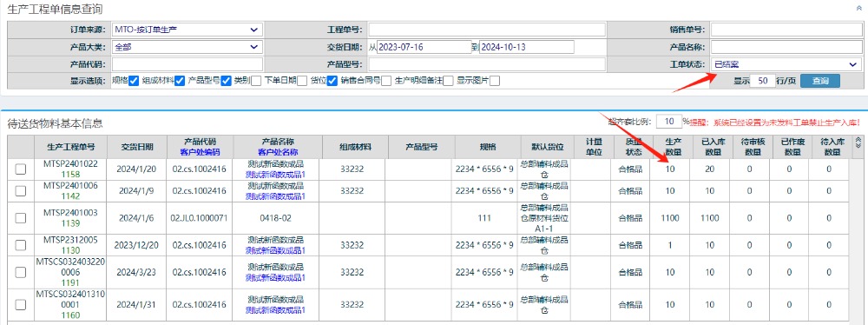Viewport: 868px width, 325px height.
Task: Uncheck the 规格 display option
Action: (x=134, y=81)
